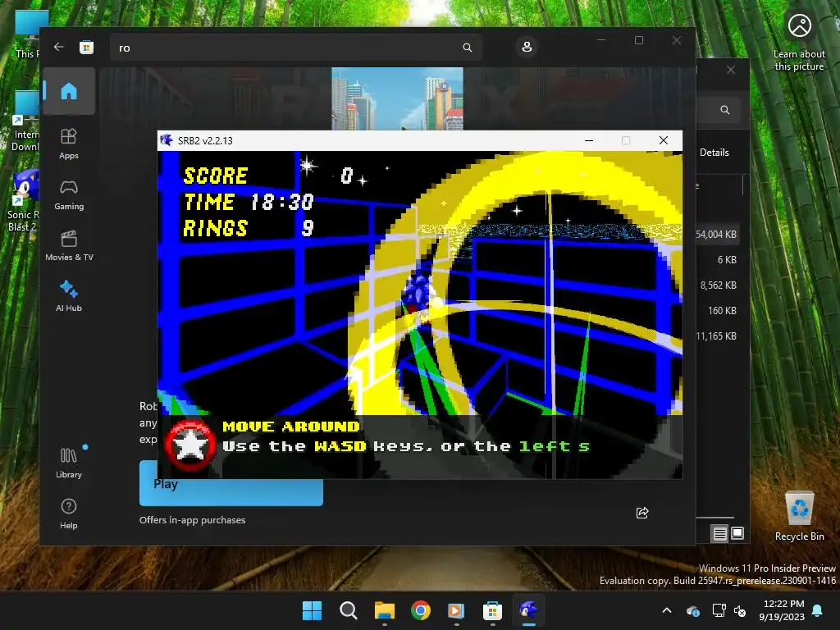Minimize the Microsoft Store window
Viewport: 840px width, 630px height.
pyautogui.click(x=601, y=40)
